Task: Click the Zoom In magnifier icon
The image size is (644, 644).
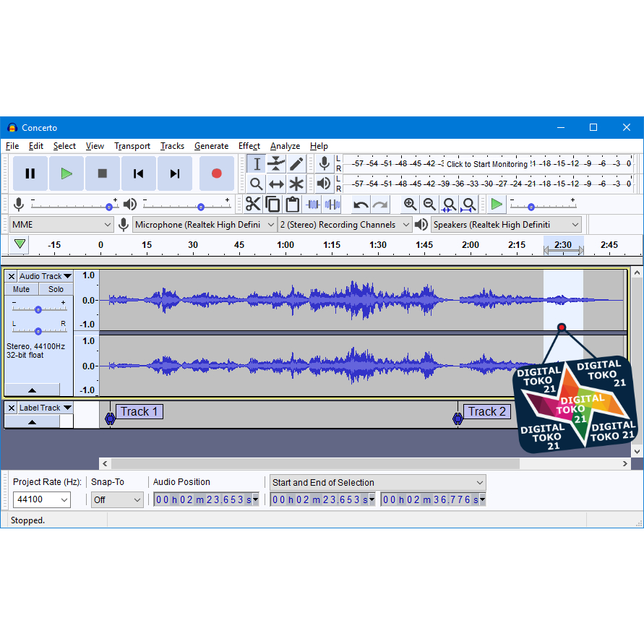Action: coord(410,205)
